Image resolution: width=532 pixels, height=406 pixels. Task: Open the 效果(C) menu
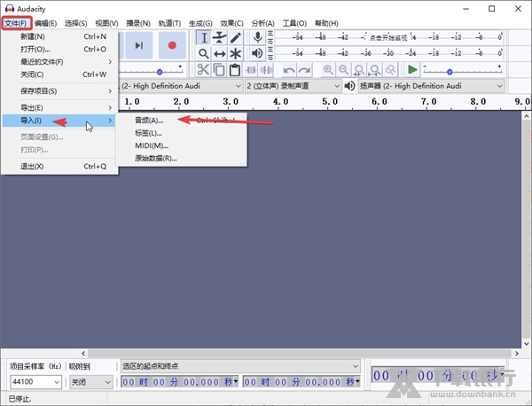click(231, 23)
